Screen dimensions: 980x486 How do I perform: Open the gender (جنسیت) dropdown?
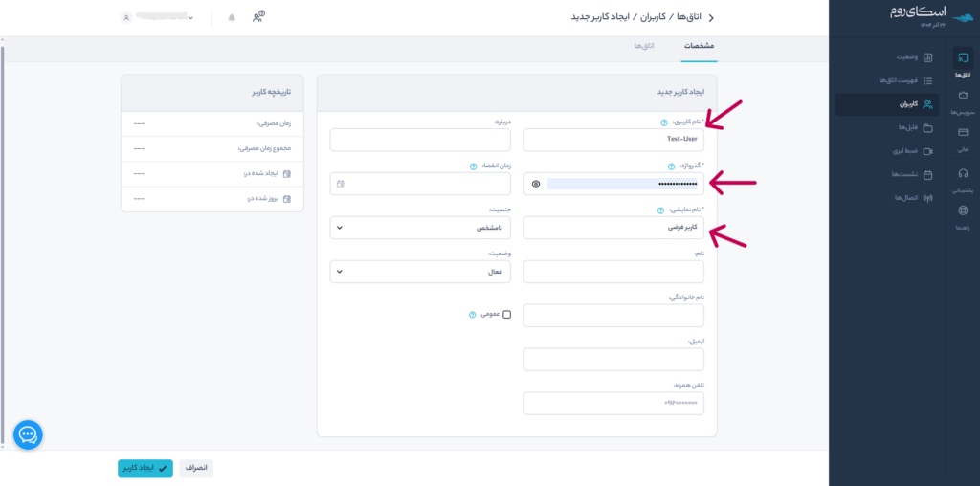420,228
